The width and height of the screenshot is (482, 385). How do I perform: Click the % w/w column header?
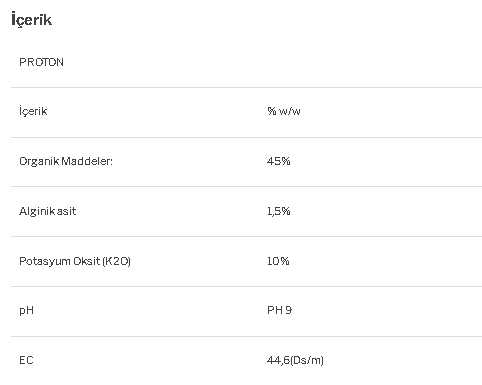pyautogui.click(x=284, y=111)
